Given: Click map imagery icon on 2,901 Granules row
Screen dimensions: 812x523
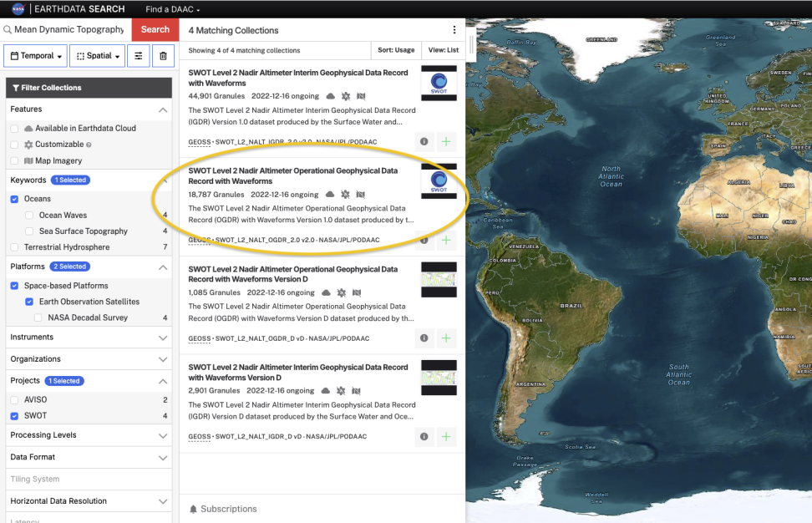Looking at the screenshot, I should point(356,391).
